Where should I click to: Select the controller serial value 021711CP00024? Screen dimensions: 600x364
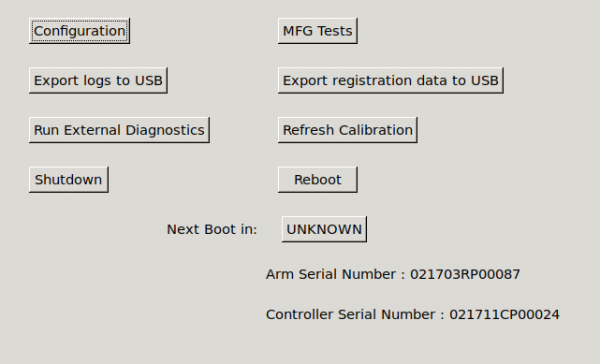coord(504,314)
